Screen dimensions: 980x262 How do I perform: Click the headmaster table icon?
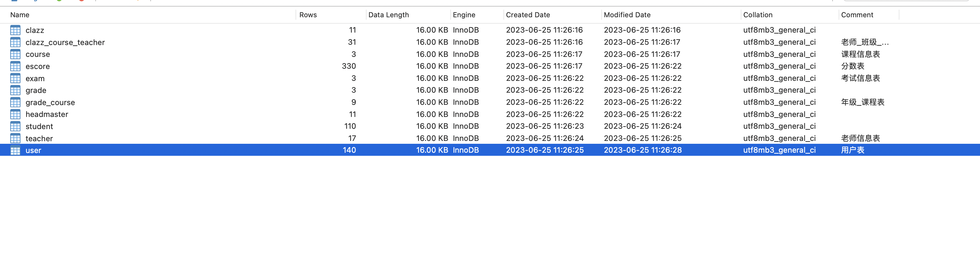pyautogui.click(x=15, y=114)
